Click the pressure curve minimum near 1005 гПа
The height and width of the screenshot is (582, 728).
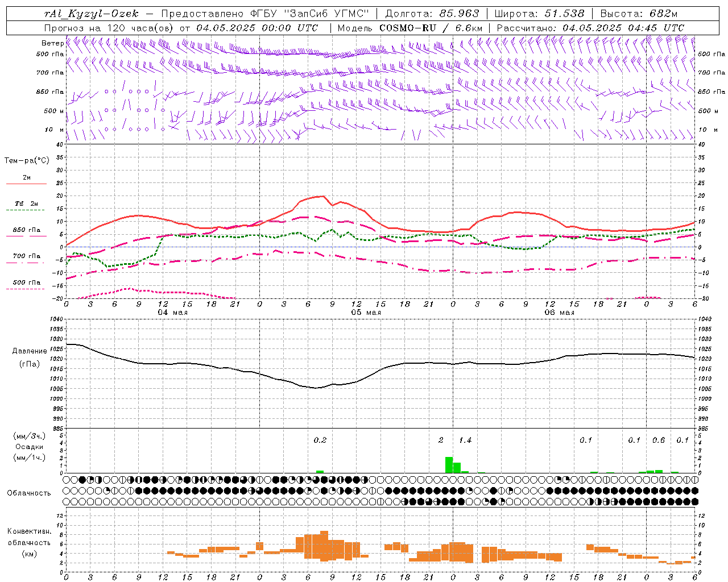click(x=316, y=388)
